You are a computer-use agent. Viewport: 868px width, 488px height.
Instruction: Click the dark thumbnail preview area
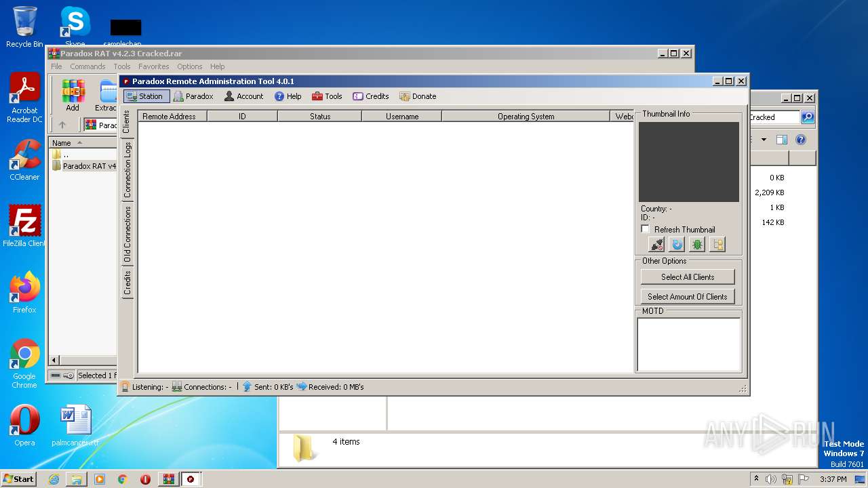(689, 162)
